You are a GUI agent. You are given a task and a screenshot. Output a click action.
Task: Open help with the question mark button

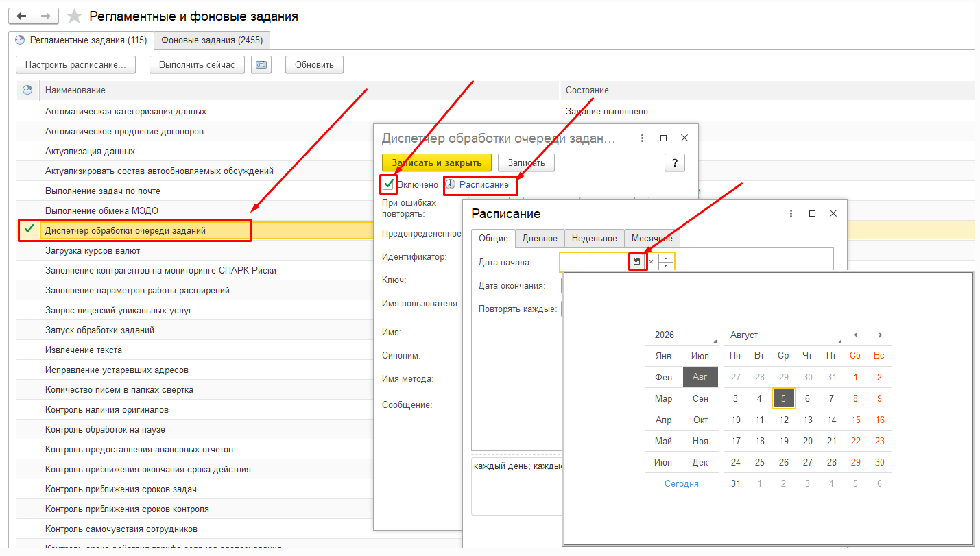coord(675,162)
